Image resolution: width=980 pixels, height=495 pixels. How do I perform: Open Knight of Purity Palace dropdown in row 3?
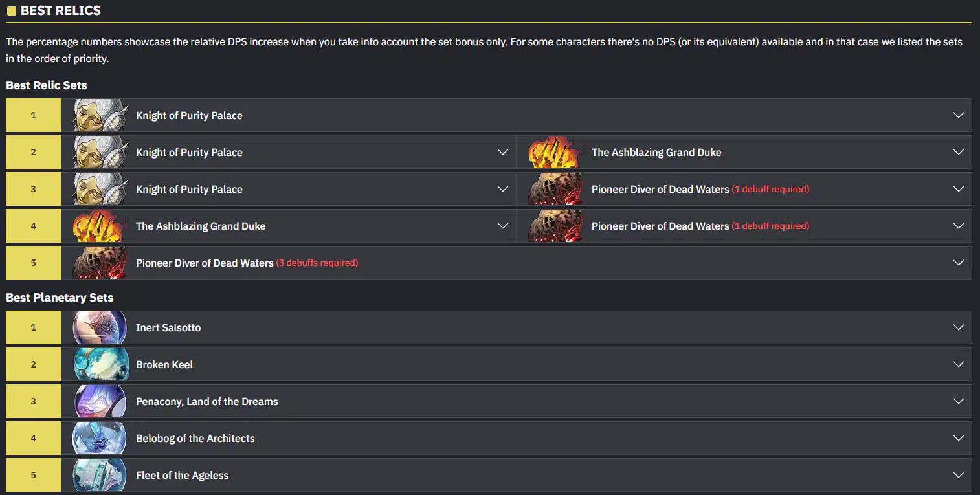502,189
